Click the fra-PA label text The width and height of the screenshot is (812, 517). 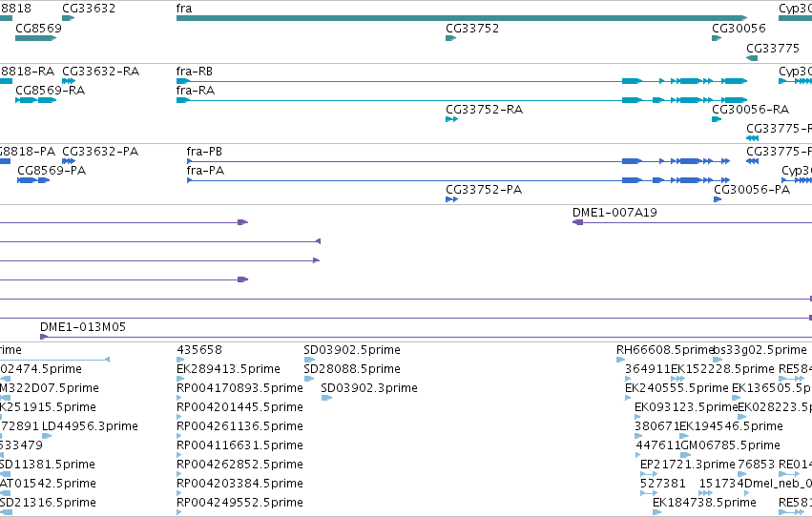[205, 170]
